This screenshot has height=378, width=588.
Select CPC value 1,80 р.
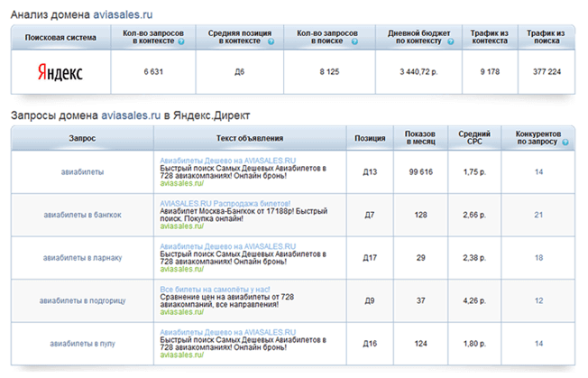coord(474,344)
